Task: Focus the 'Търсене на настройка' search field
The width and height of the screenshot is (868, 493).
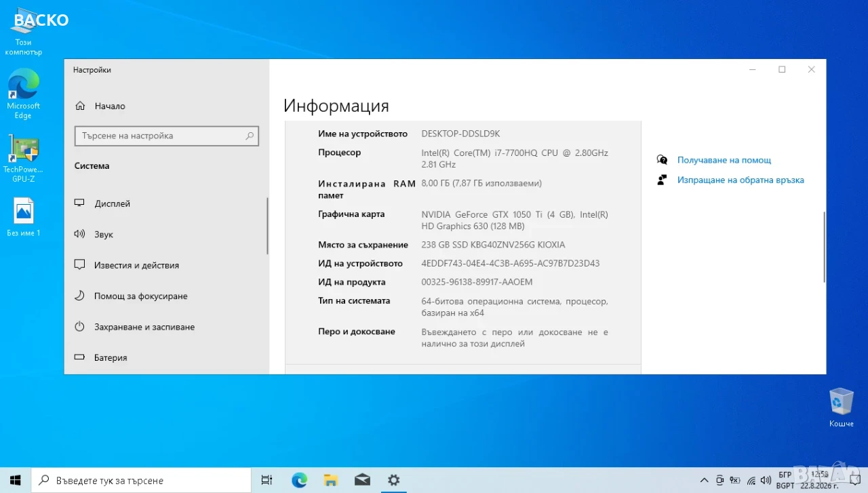Action: coord(167,136)
